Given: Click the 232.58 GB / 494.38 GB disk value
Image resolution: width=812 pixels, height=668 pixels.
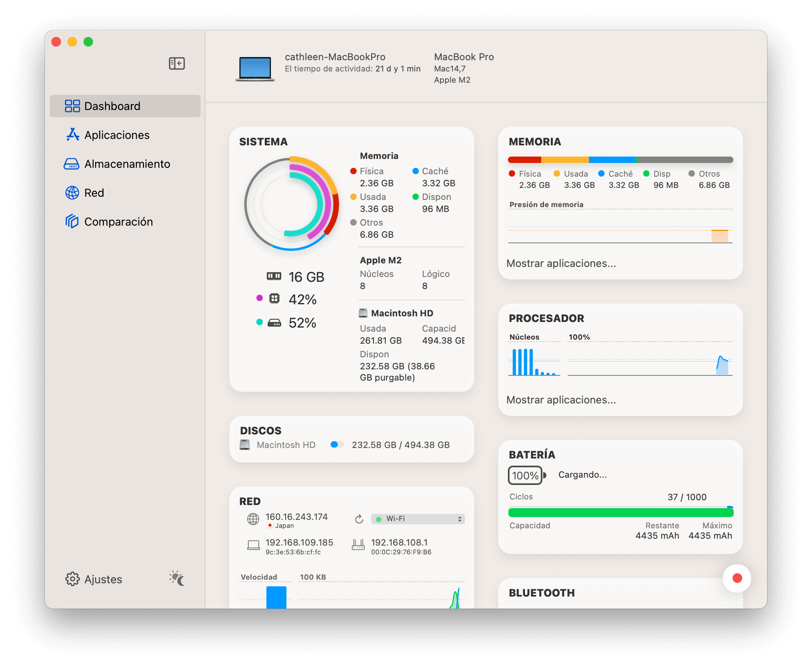Looking at the screenshot, I should [x=400, y=445].
